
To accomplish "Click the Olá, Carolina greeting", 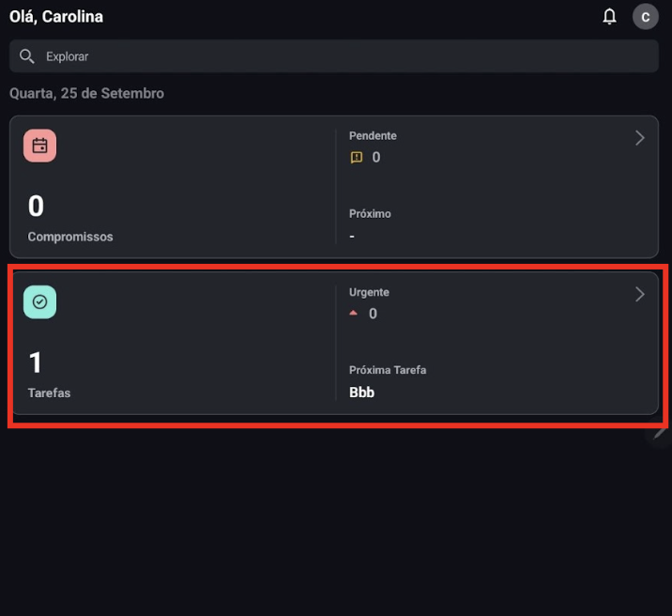I will (56, 17).
